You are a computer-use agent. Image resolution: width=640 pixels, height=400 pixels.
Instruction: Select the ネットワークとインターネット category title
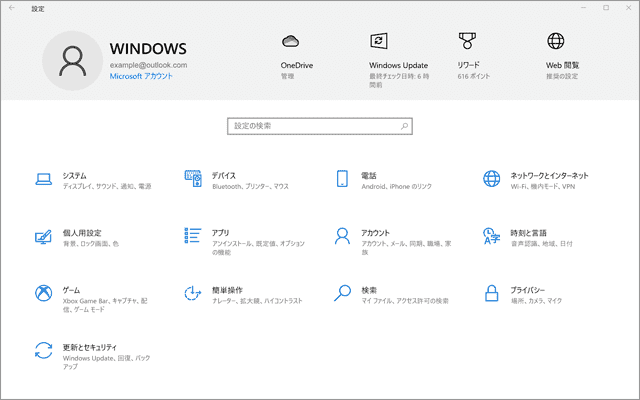(549, 176)
